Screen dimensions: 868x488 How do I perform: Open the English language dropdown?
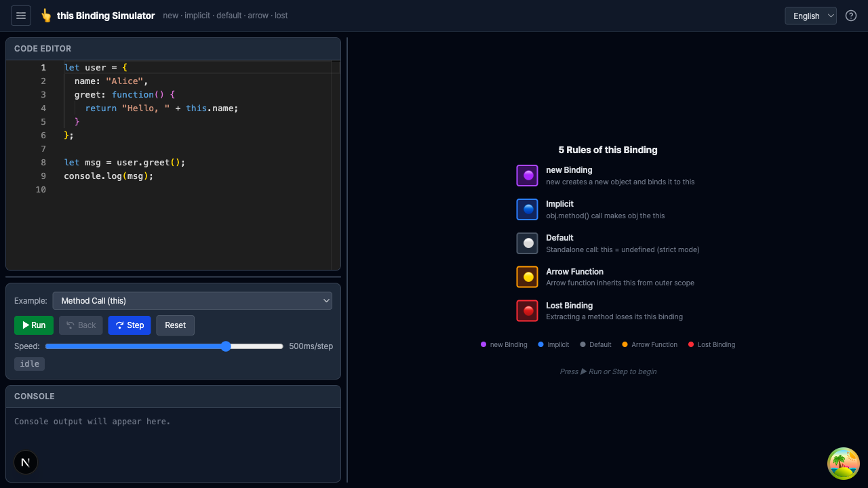tap(810, 16)
